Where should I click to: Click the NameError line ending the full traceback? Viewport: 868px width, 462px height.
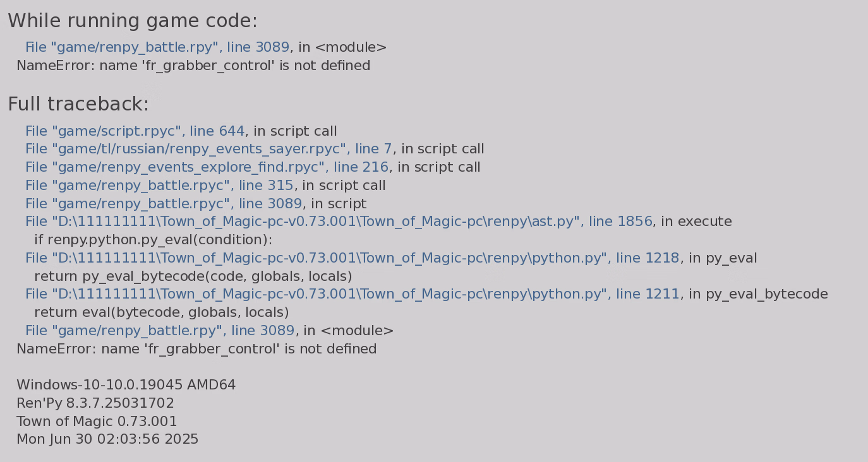pyautogui.click(x=196, y=350)
